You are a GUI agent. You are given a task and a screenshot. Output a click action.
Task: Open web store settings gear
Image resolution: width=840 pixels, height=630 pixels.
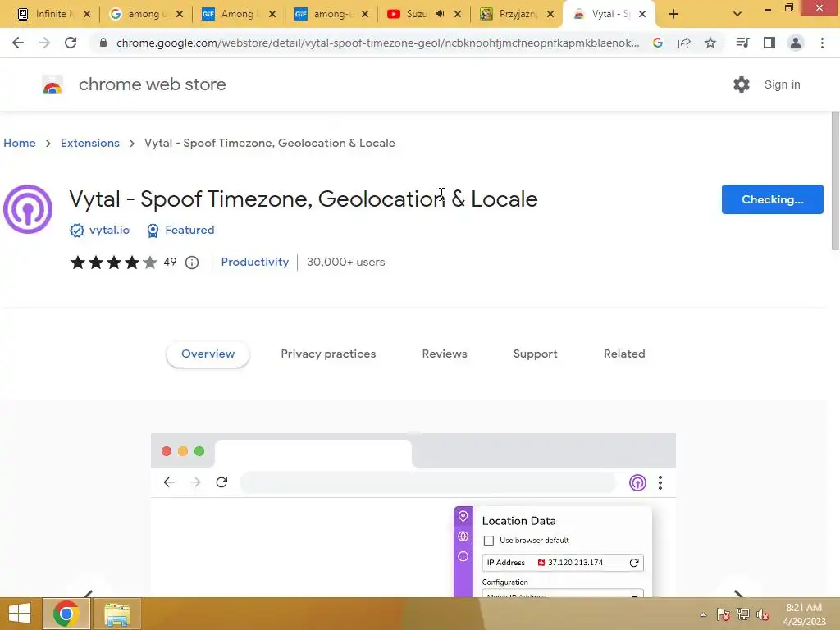tap(742, 84)
